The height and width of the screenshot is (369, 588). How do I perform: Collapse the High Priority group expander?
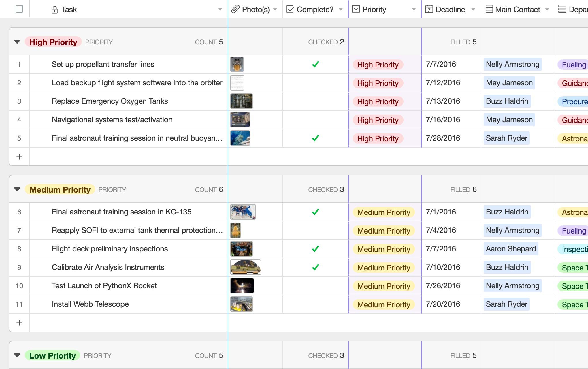(x=17, y=41)
